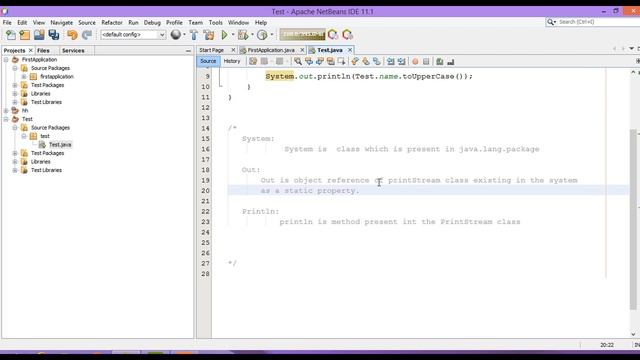Click the last profiler icon in the main toolbar
Image resolution: width=640 pixels, height=360 pixels.
[347, 35]
